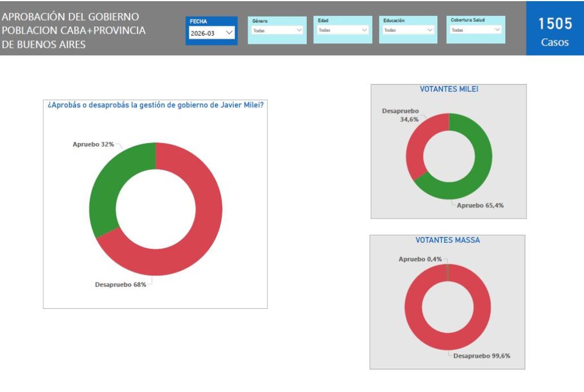This screenshot has width=584, height=392.
Task: Click the Desapruebo 34,6% label
Action: (x=400, y=115)
